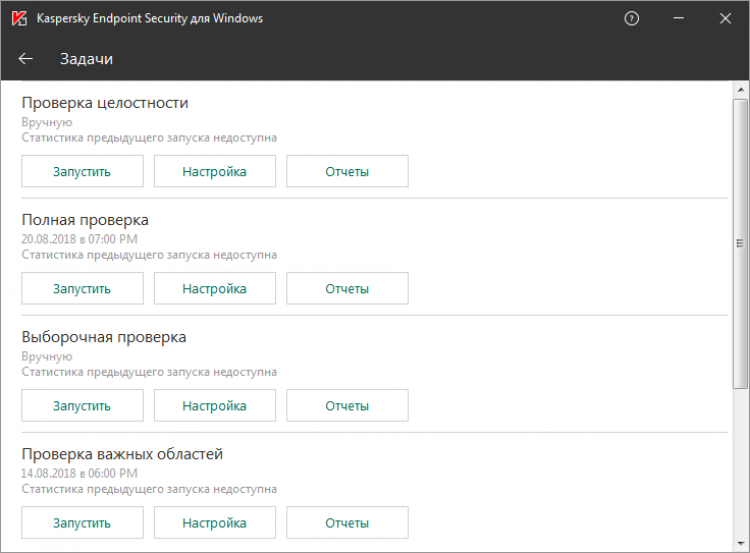Image resolution: width=750 pixels, height=553 pixels.
Task: View Отчеты for Проверка важных областей
Action: [347, 523]
